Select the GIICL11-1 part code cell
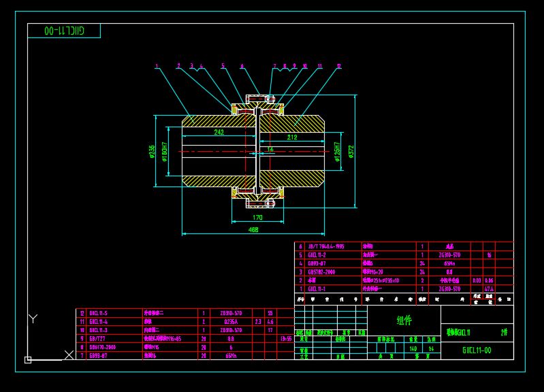This screenshot has width=544, height=392. (x=317, y=289)
